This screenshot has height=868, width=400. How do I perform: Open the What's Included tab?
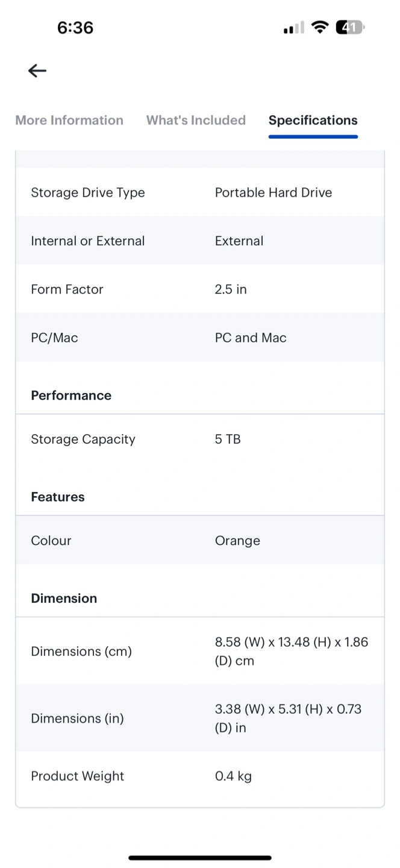tap(196, 120)
